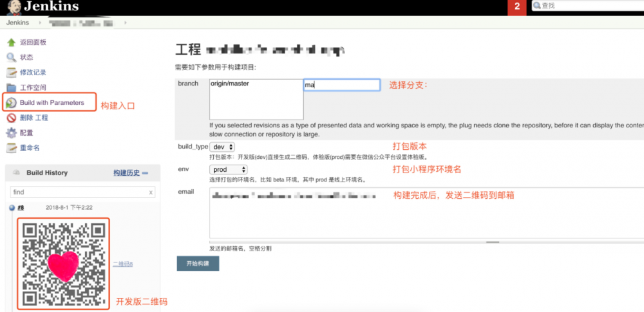Image resolution: width=644 pixels, height=312 pixels.
Task: Click the blue status ball of build #8
Action: click(12, 208)
